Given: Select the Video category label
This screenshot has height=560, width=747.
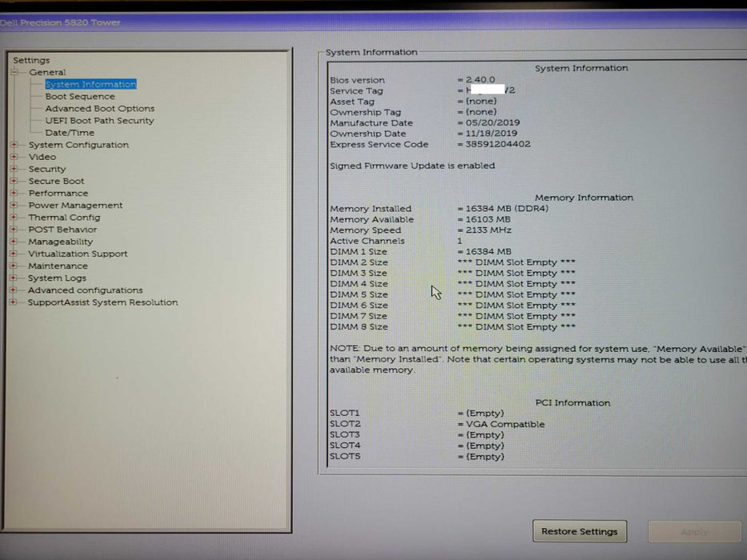Looking at the screenshot, I should tap(42, 157).
